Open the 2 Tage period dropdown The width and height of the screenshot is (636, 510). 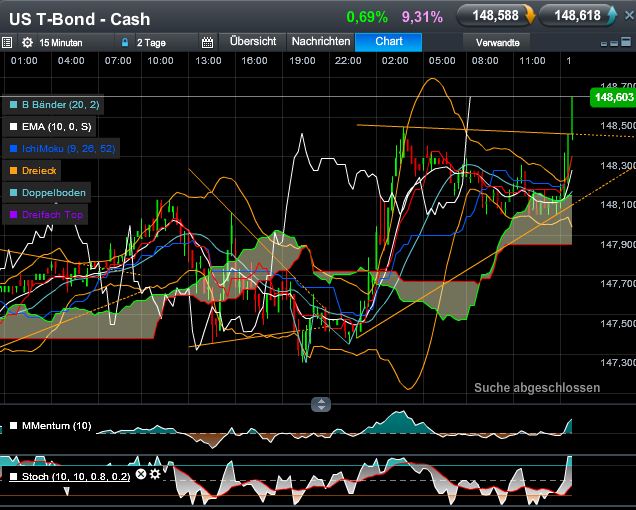(x=151, y=43)
